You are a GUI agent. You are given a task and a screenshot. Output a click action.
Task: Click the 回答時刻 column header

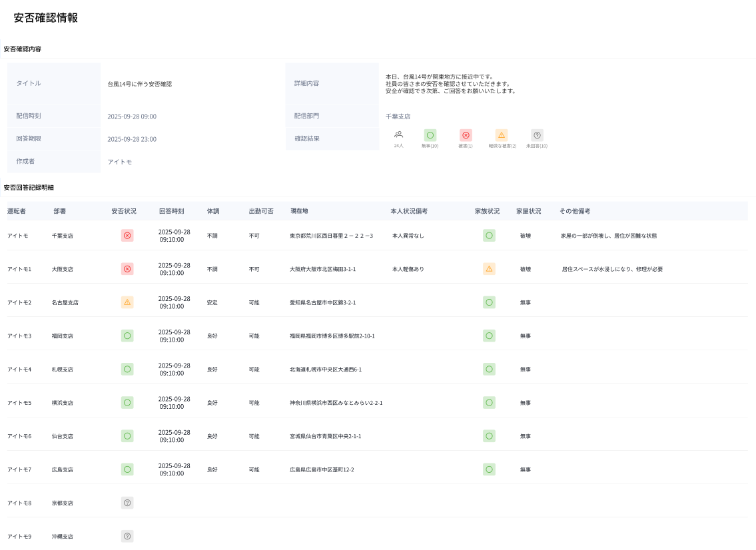click(171, 211)
